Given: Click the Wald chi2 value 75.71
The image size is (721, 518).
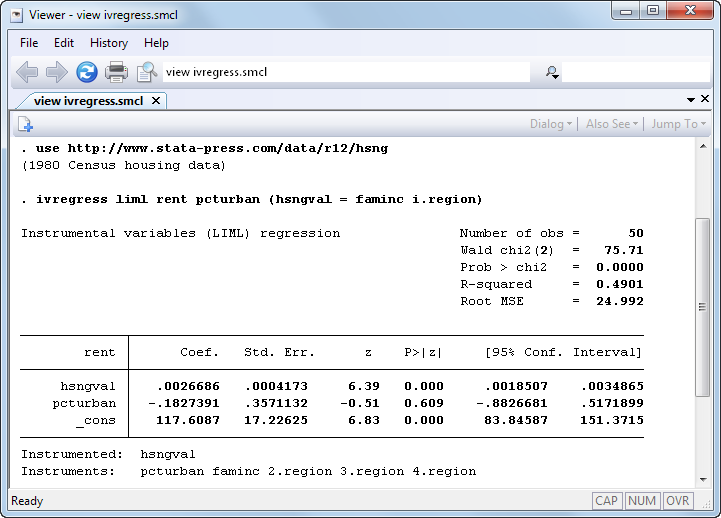Looking at the screenshot, I should (x=624, y=250).
